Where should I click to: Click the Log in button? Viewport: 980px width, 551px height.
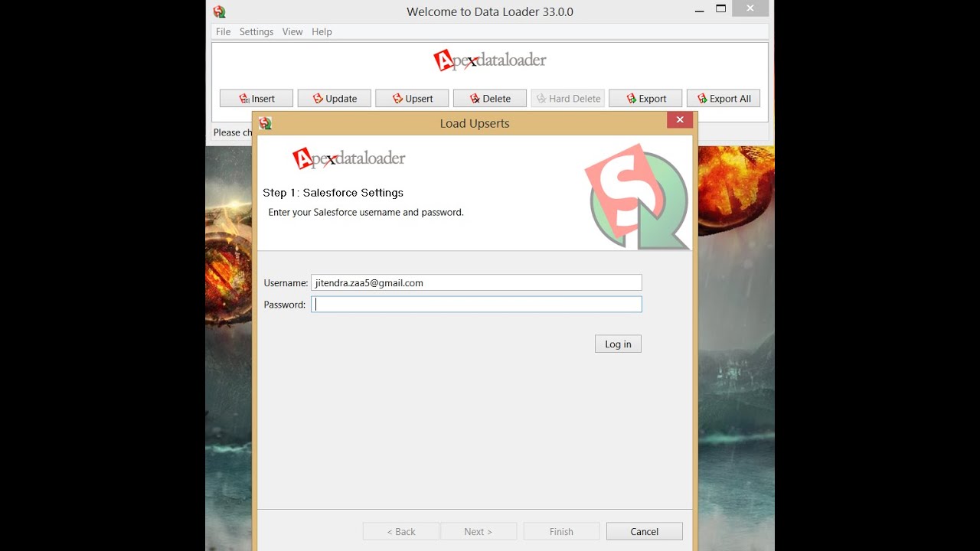(x=618, y=344)
